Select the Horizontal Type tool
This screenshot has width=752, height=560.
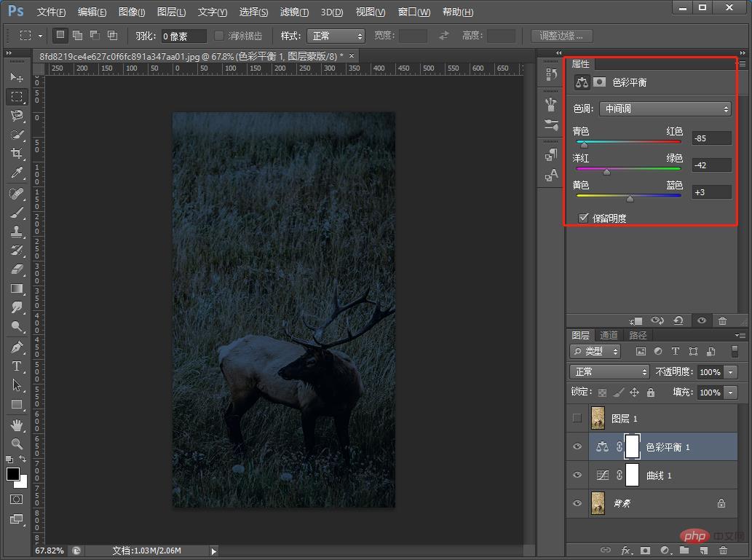17,366
